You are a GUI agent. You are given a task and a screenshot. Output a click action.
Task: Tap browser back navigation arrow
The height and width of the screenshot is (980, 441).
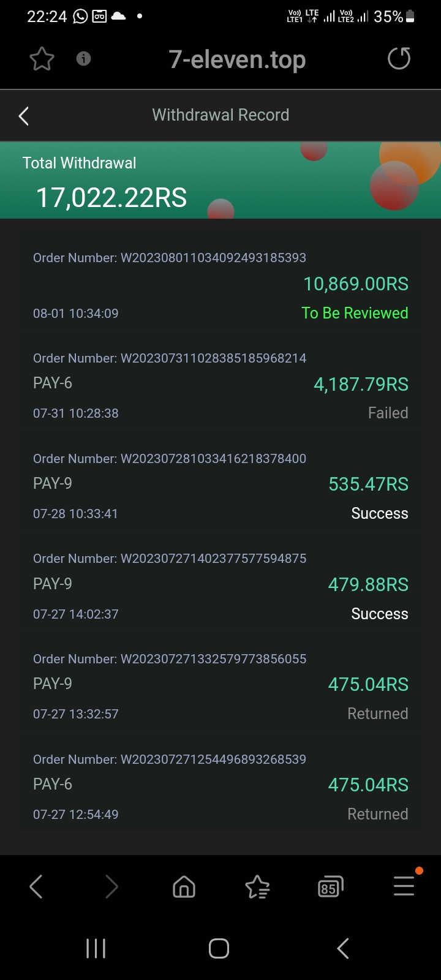coord(36,886)
